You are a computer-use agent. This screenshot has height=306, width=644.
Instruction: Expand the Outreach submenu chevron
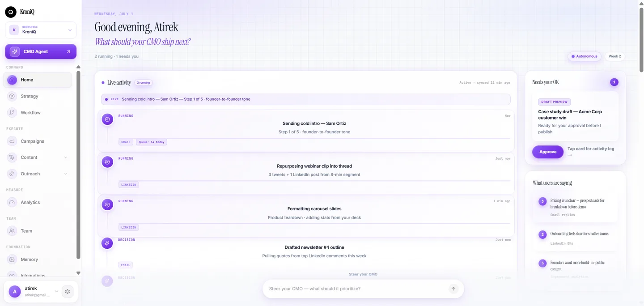[x=66, y=174]
